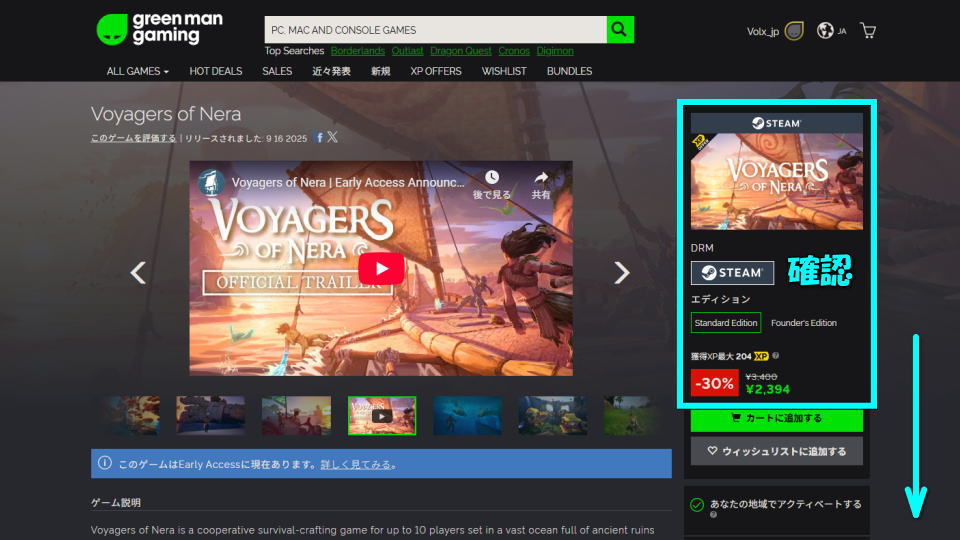The image size is (960, 540).
Task: Open the YouTube channel avatar in video
Action: pos(211,182)
